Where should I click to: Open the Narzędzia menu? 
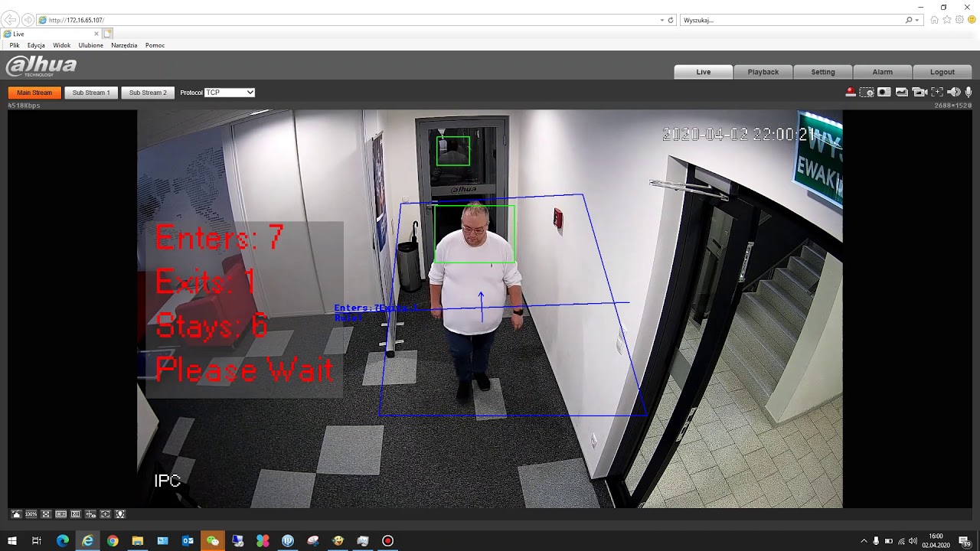124,45
